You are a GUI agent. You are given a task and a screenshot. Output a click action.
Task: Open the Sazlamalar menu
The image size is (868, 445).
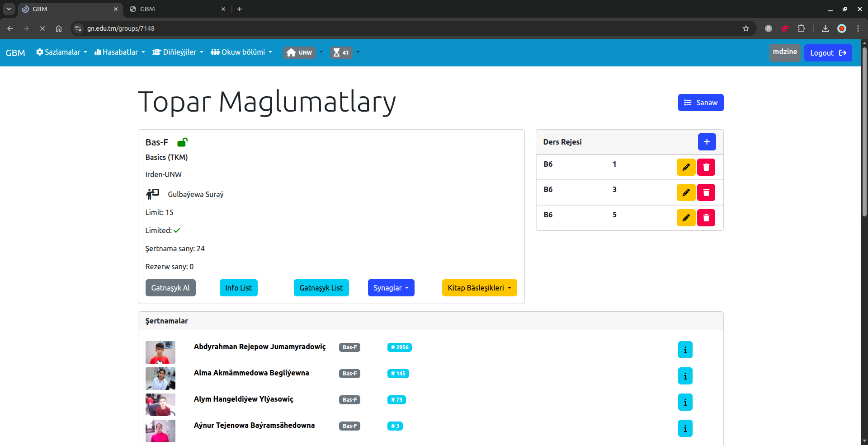click(61, 52)
